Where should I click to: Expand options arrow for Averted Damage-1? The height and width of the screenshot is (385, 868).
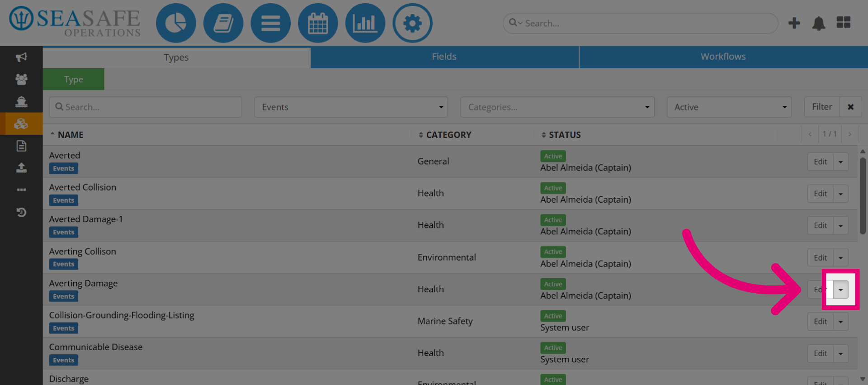tap(840, 225)
